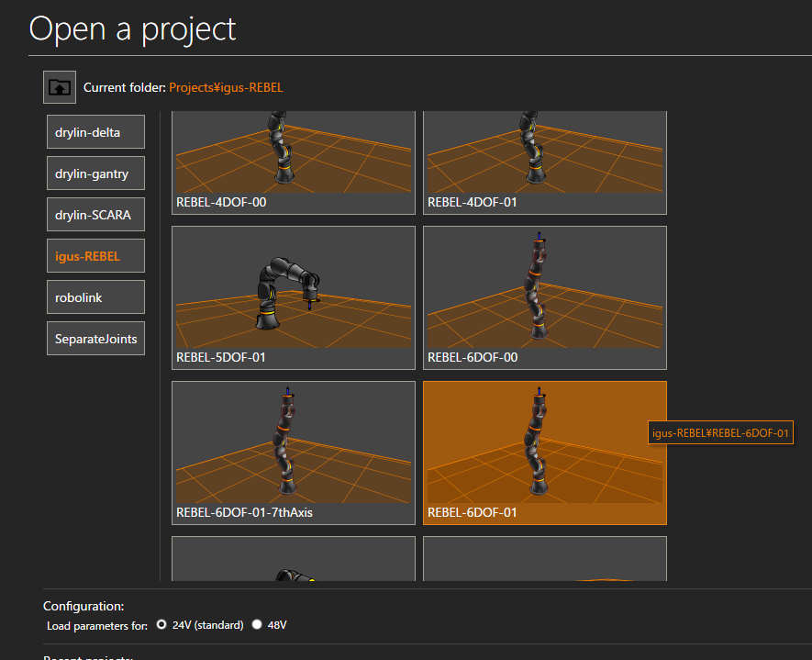Open the drylin-gantry folder
812x660 pixels.
95,173
